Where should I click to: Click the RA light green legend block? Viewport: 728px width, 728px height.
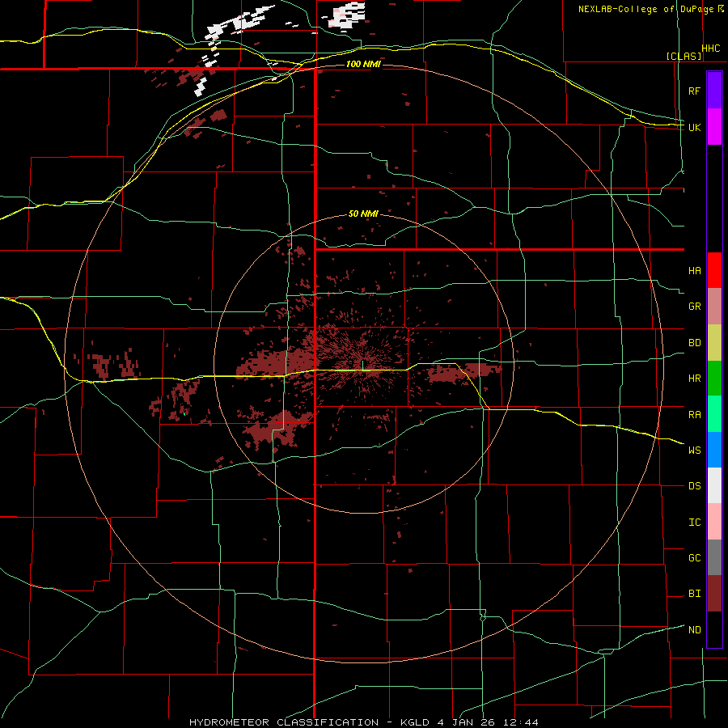tap(714, 414)
